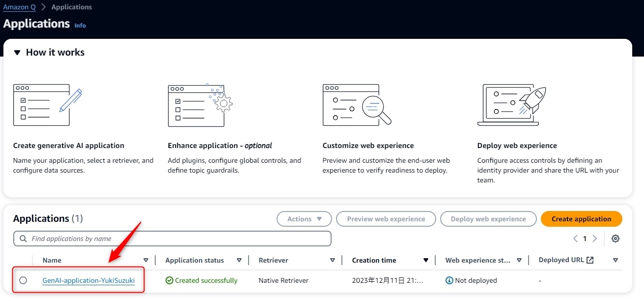Click the Not deployed status text
644x301 pixels.
coord(476,280)
